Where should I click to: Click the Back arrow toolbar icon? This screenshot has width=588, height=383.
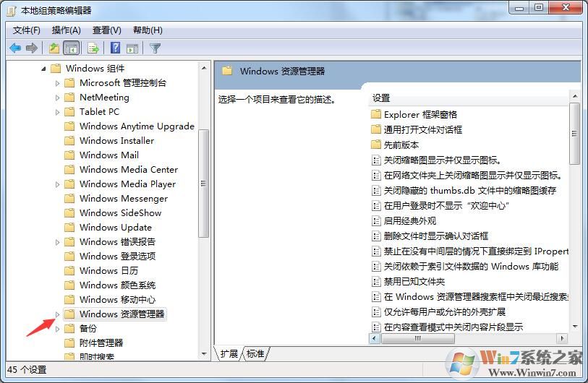[15, 48]
